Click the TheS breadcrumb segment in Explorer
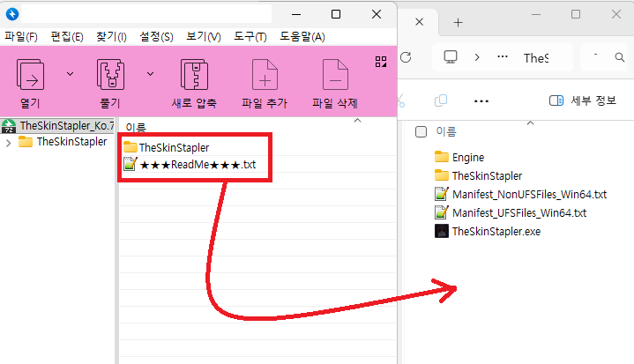This screenshot has width=634, height=364. [536, 58]
